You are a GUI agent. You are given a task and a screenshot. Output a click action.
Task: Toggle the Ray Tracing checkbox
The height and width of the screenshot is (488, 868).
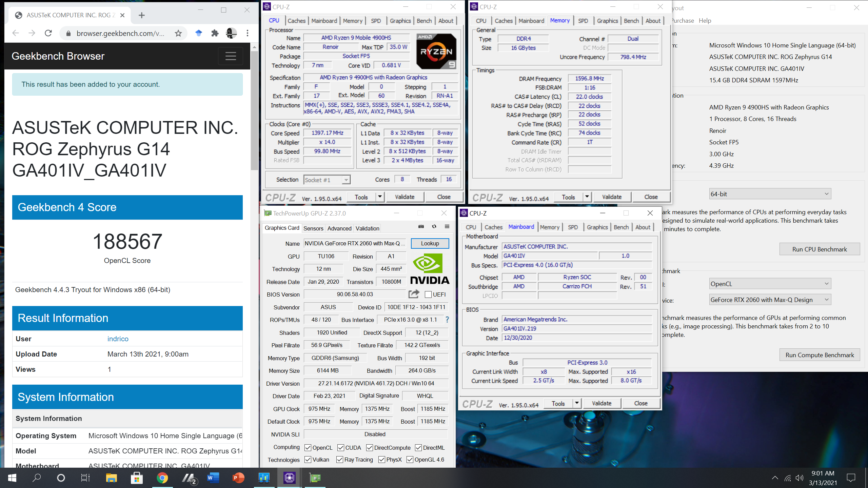pyautogui.click(x=340, y=460)
